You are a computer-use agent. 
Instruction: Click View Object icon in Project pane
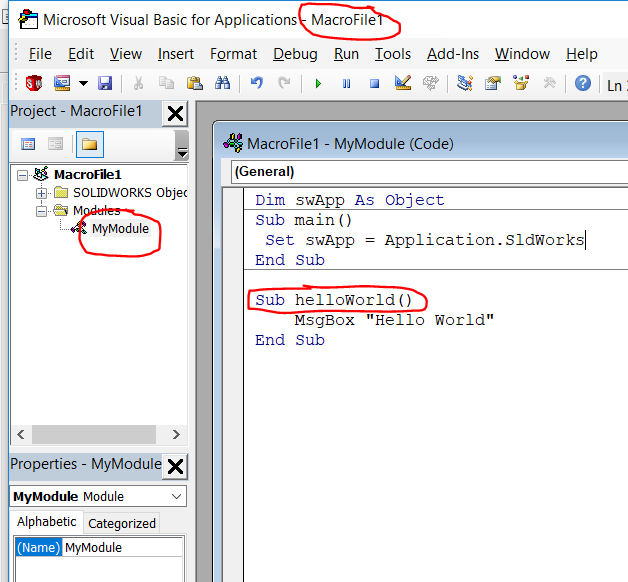[55, 144]
